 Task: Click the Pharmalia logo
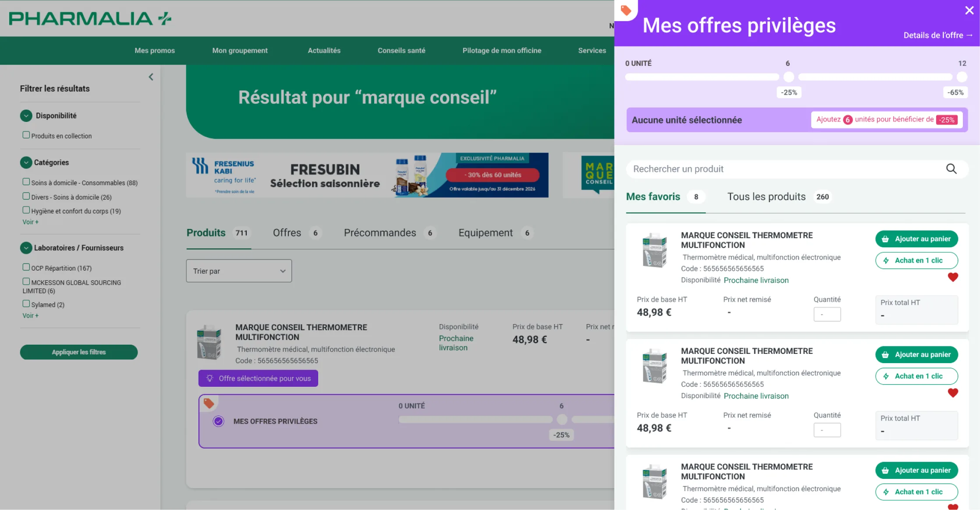click(x=90, y=18)
